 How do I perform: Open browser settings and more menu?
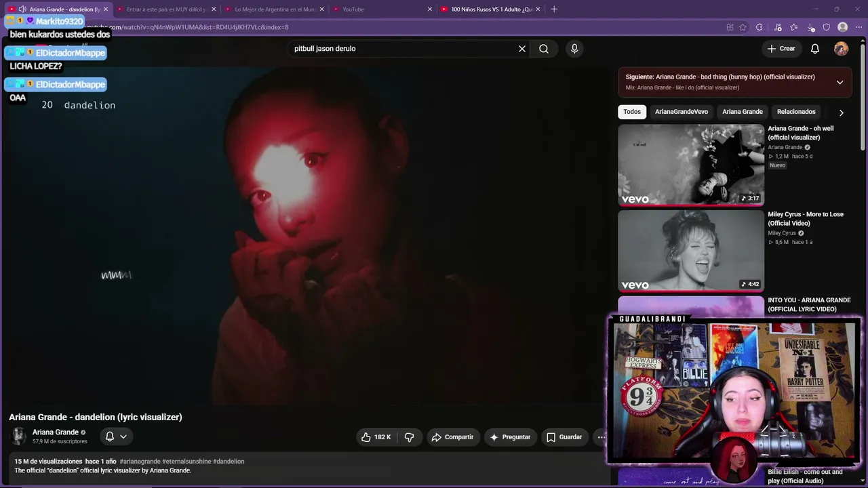859,27
